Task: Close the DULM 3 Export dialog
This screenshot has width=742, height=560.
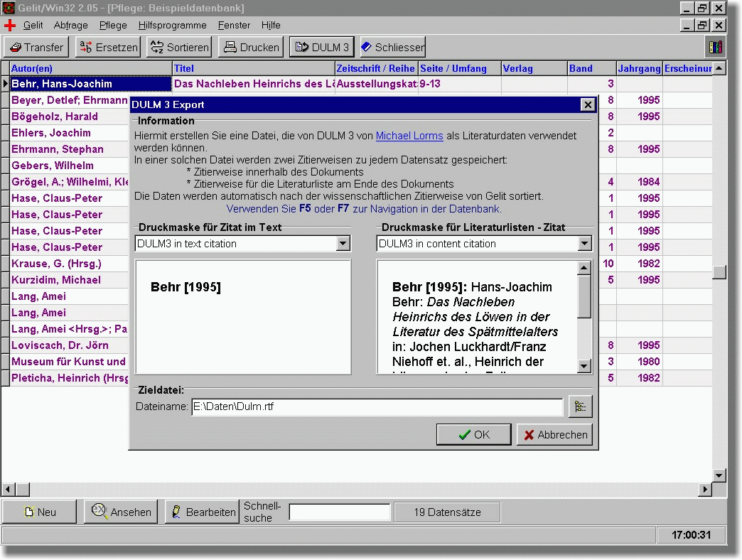Action: pos(588,104)
